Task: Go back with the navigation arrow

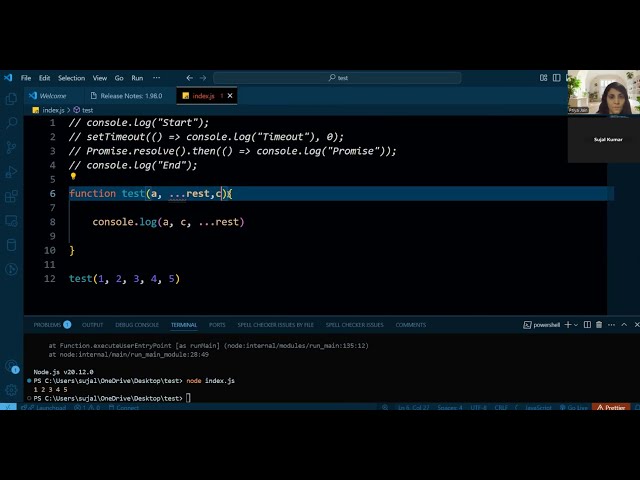Action: pos(189,78)
